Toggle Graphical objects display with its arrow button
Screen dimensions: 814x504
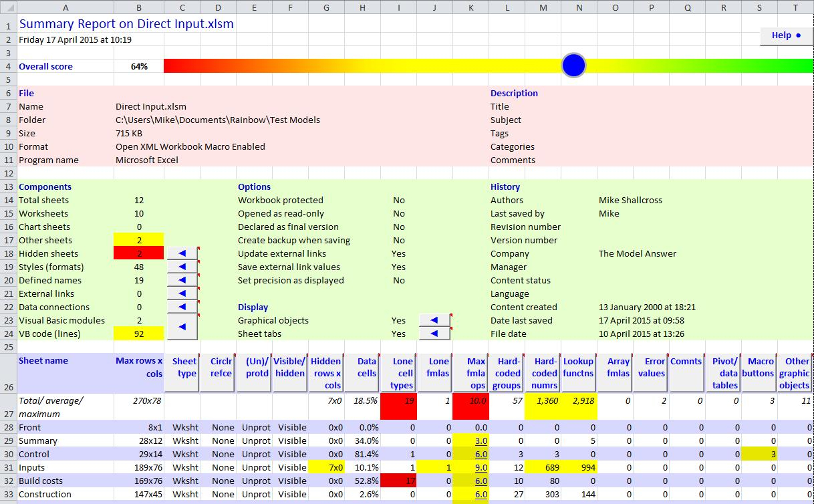(435, 320)
